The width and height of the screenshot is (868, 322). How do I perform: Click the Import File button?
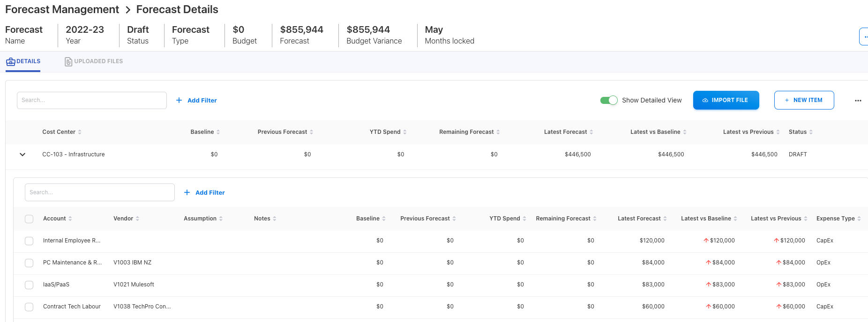tap(726, 100)
